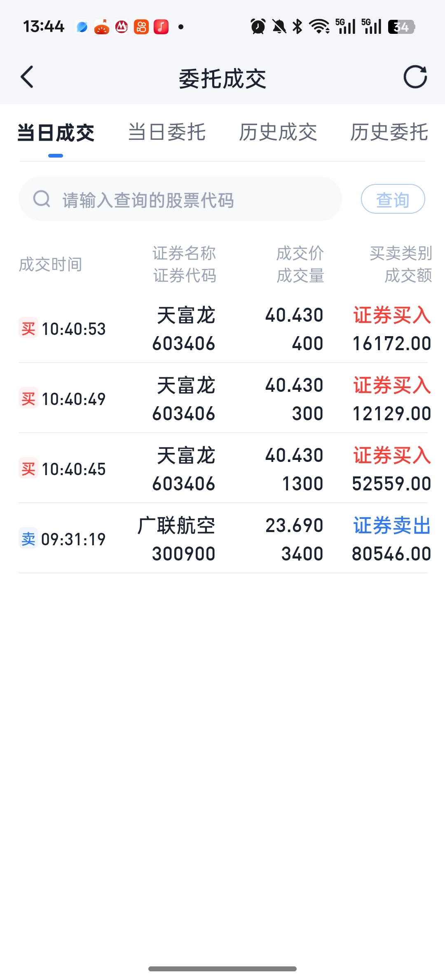
Task: Open the 广联航空 sell trade row
Action: 222,539
